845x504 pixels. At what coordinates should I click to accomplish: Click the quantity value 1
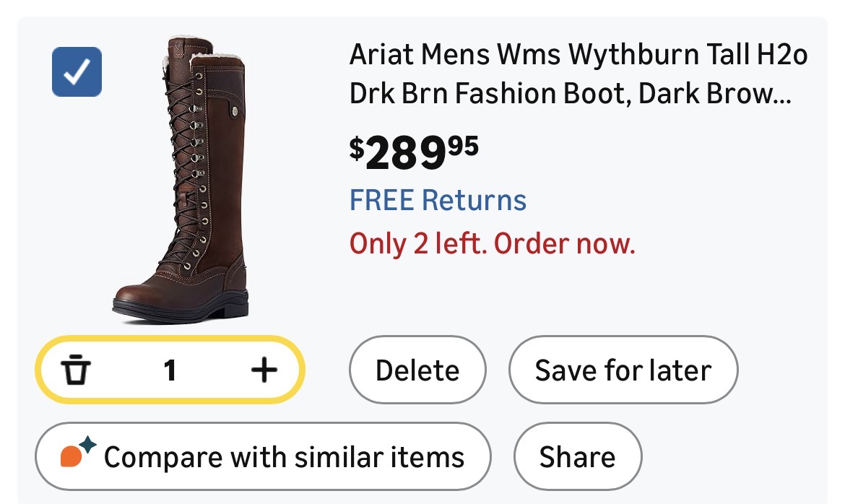pos(170,371)
